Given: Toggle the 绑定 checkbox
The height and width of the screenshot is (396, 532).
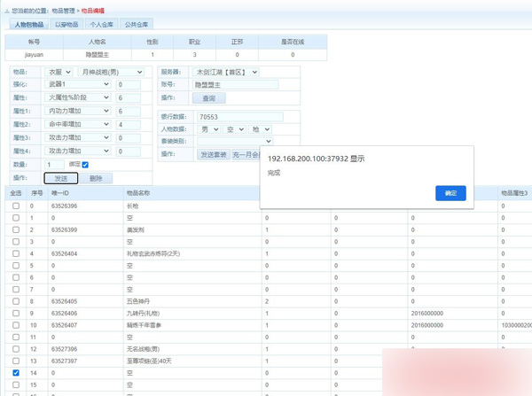Looking at the screenshot, I should click(x=85, y=165).
